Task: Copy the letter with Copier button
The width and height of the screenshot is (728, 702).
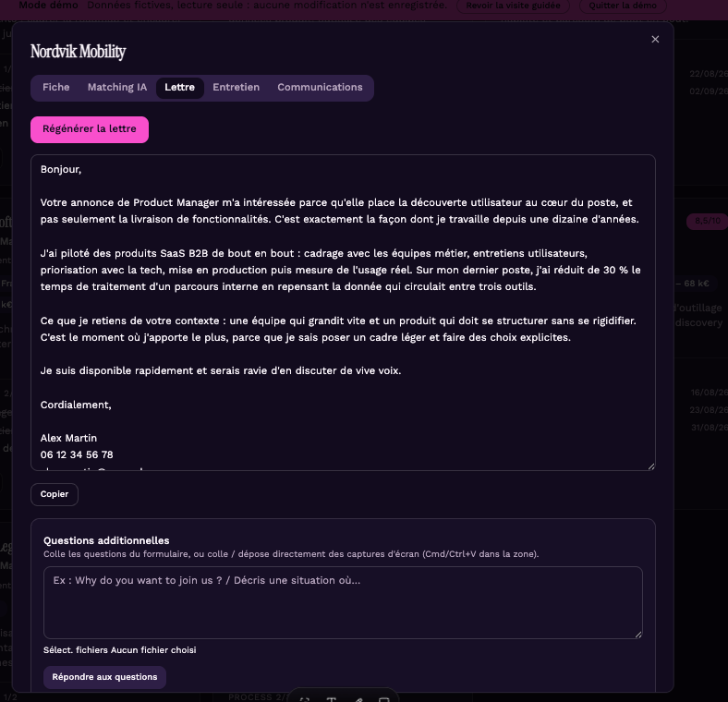Action: pyautogui.click(x=55, y=494)
